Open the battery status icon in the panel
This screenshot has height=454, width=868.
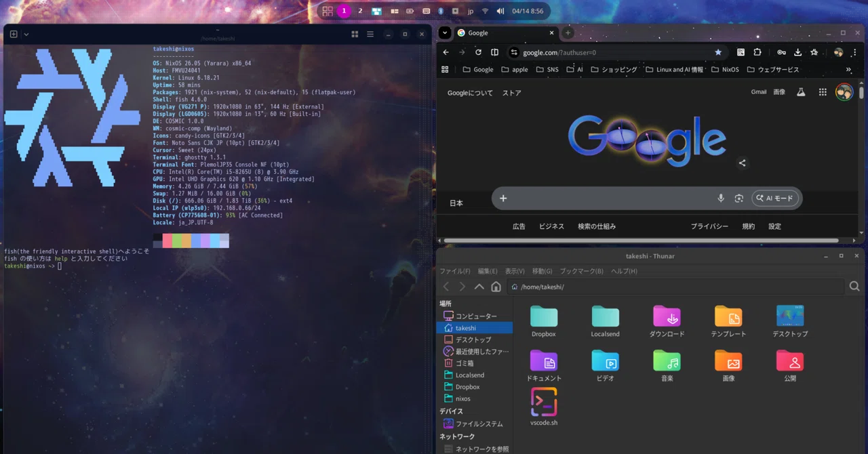coord(410,11)
